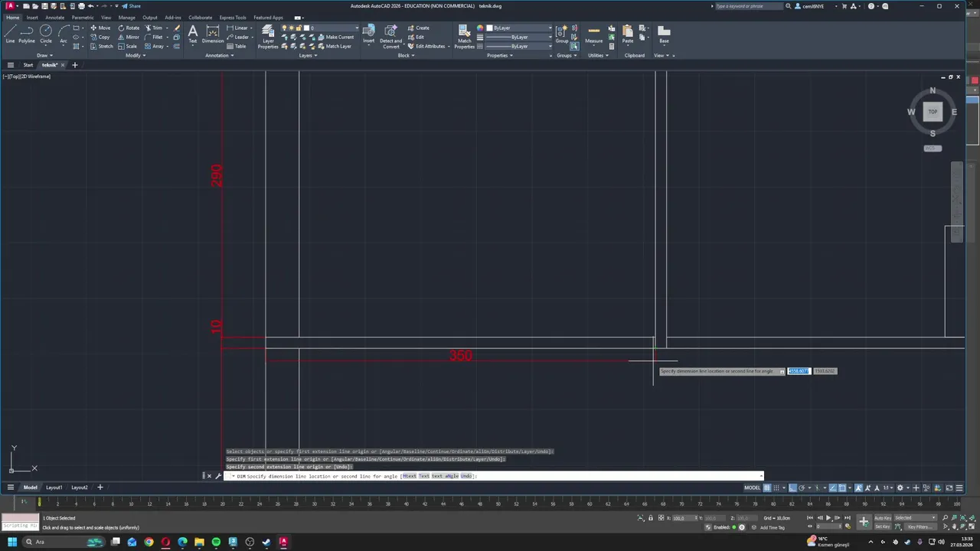Select the Arc tool
This screenshot has width=980, height=551.
tap(64, 34)
